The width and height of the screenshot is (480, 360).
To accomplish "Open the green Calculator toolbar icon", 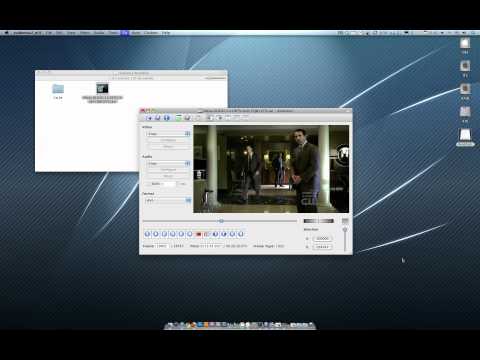I will pyautogui.click(x=179, y=118).
